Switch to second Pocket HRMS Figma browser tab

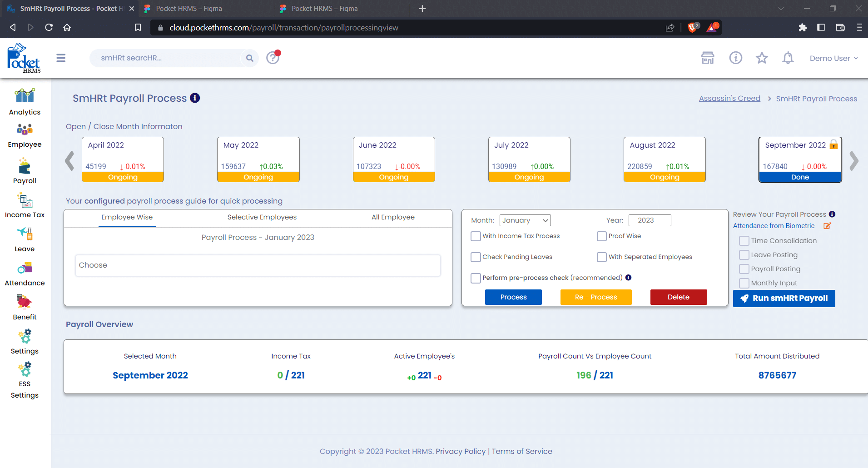[x=341, y=9]
